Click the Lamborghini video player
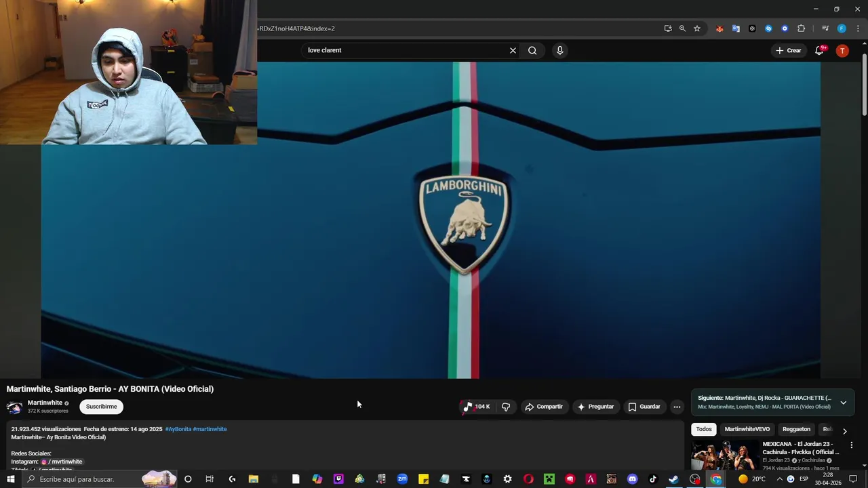 point(431,220)
